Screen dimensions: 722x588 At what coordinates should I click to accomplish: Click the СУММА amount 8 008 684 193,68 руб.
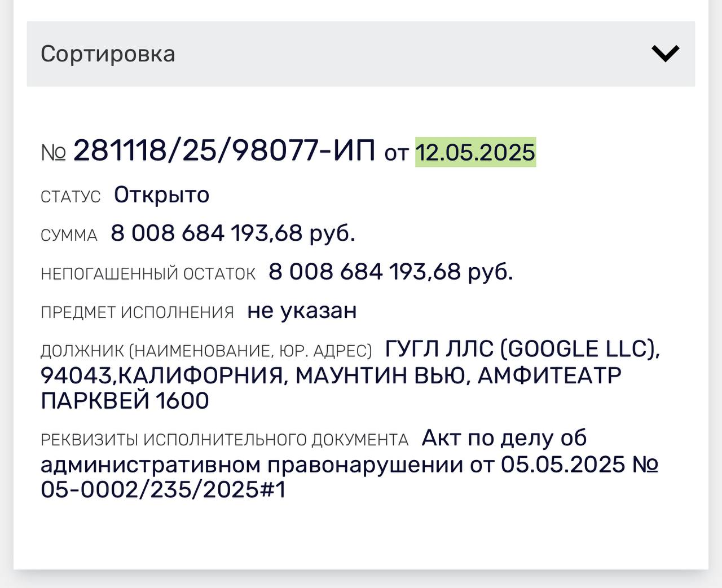tap(233, 233)
